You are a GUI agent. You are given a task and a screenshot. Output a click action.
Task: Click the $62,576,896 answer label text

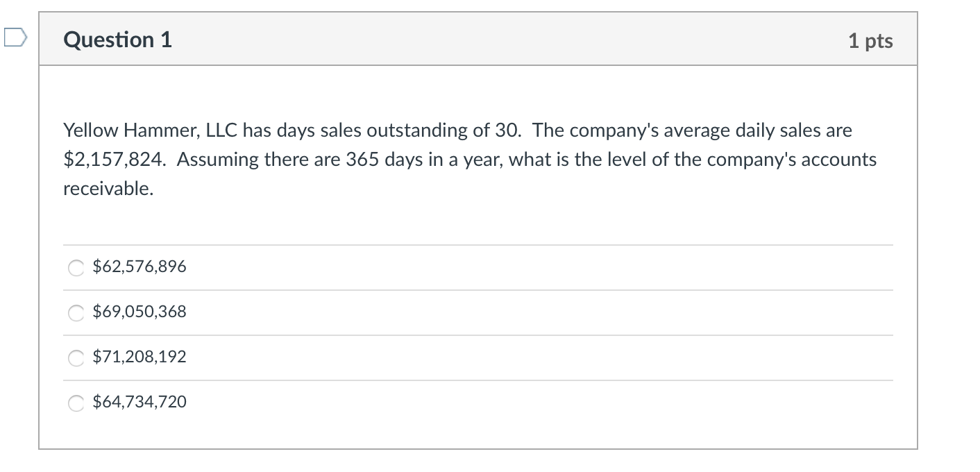click(140, 267)
